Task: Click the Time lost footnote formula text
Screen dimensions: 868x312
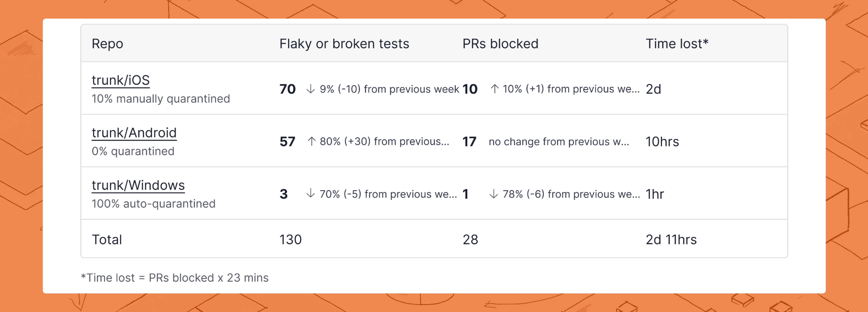Action: click(175, 278)
